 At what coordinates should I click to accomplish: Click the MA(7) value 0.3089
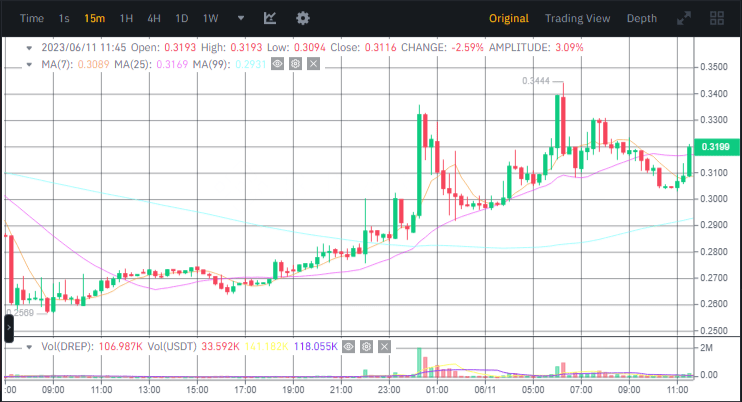93,64
